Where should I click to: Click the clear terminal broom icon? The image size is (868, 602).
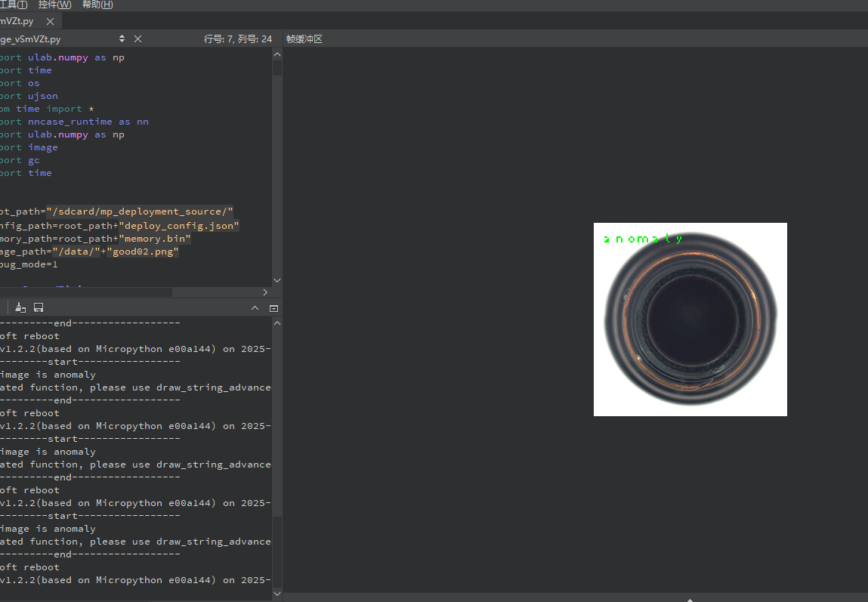[x=20, y=307]
